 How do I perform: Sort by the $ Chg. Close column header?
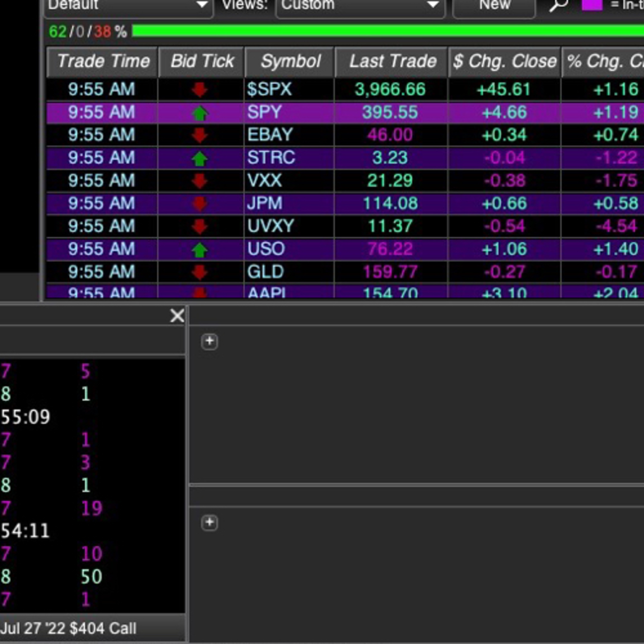coord(505,62)
